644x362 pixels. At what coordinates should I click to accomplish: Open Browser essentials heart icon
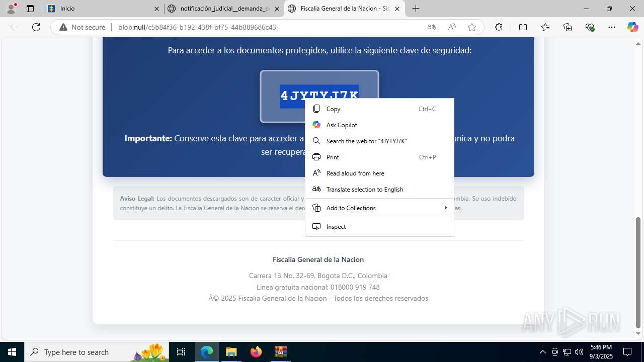coord(590,27)
